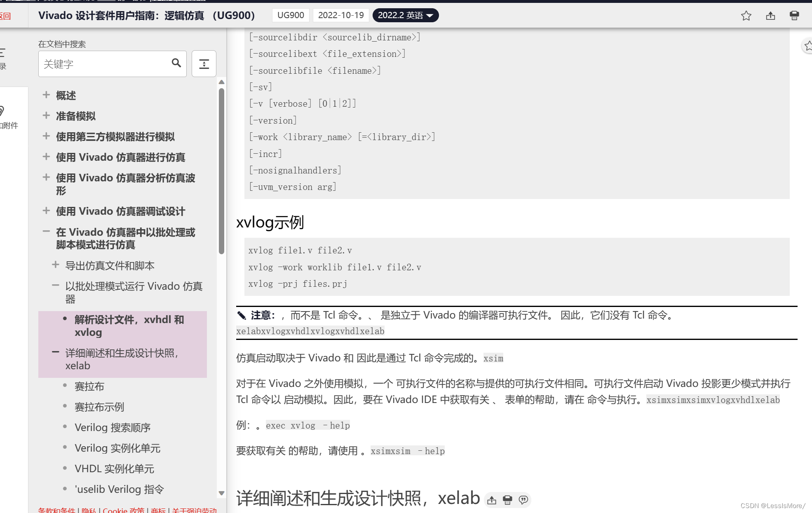
Task: Click the 2022-10-19 date tag
Action: tap(341, 15)
